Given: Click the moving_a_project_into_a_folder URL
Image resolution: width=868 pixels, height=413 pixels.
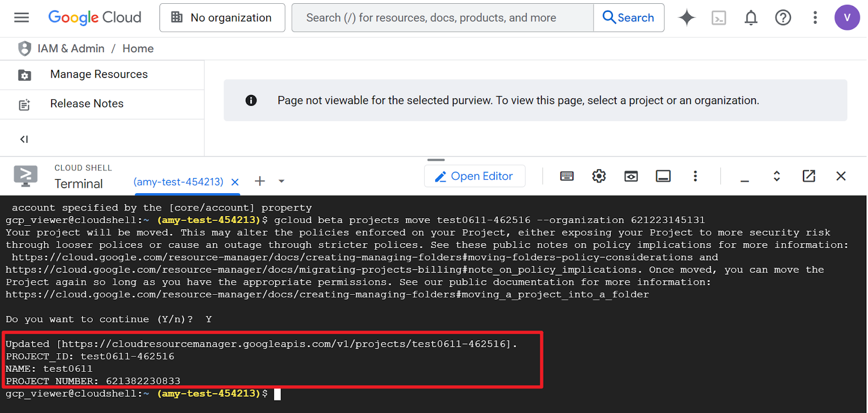Looking at the screenshot, I should [327, 295].
